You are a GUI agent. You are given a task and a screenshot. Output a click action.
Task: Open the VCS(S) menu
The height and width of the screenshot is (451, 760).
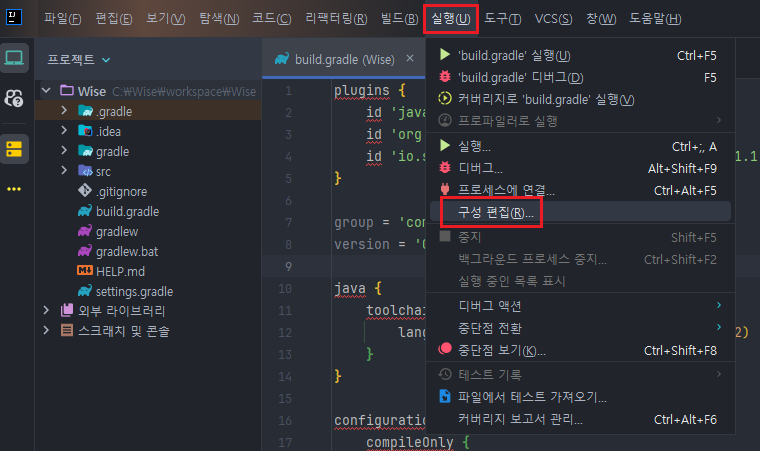pos(553,18)
